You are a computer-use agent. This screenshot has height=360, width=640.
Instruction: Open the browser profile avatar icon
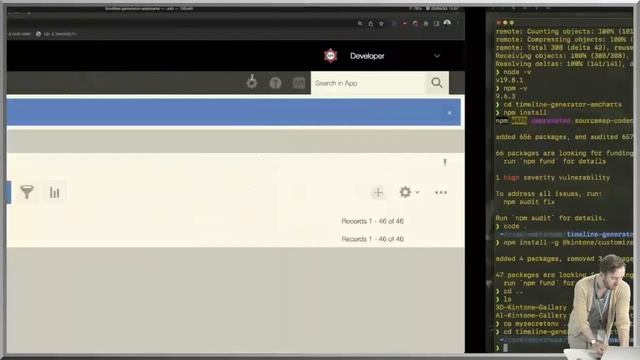coord(447,23)
